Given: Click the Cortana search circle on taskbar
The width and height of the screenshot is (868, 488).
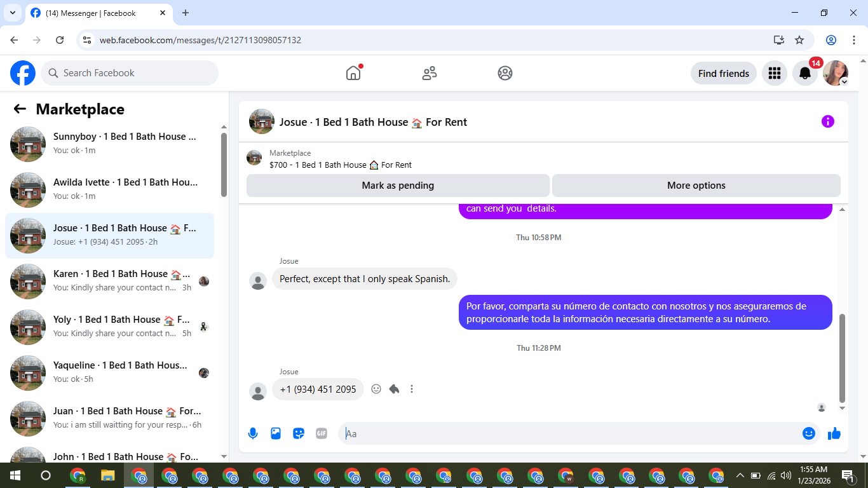Looking at the screenshot, I should click(x=46, y=475).
